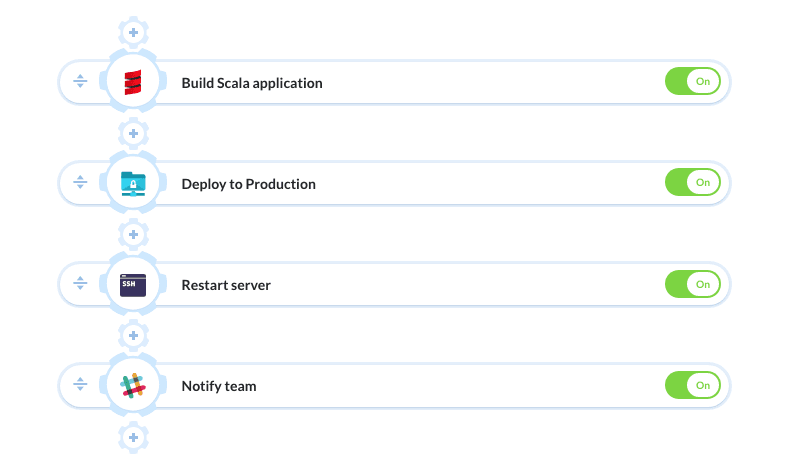This screenshot has width=787, height=470.
Task: Open the Restart server action label
Action: coord(226,286)
